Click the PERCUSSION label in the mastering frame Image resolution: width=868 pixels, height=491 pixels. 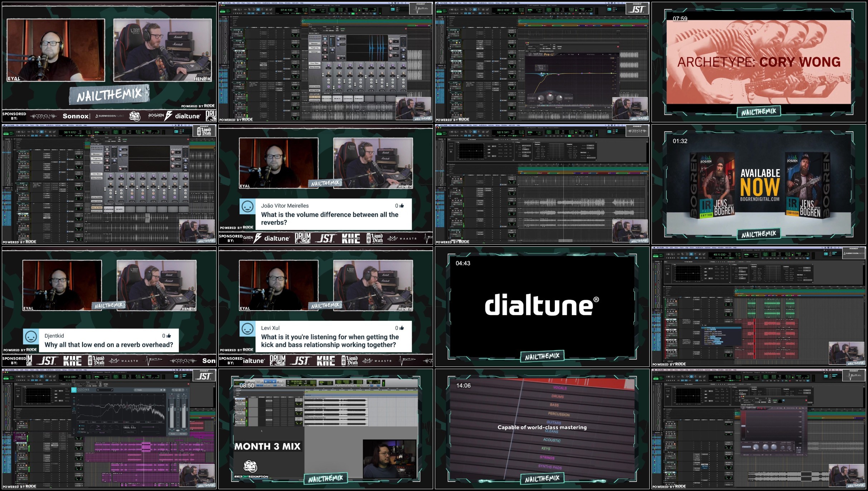pyautogui.click(x=559, y=414)
